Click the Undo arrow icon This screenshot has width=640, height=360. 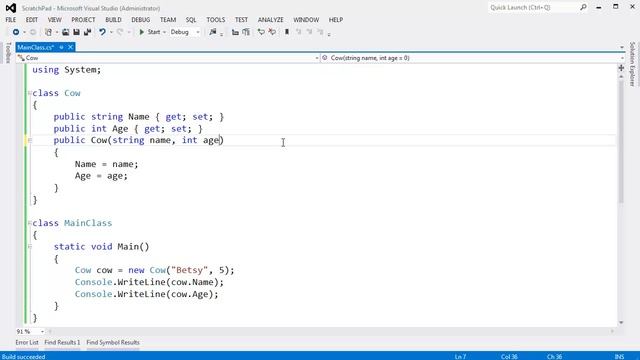click(102, 32)
